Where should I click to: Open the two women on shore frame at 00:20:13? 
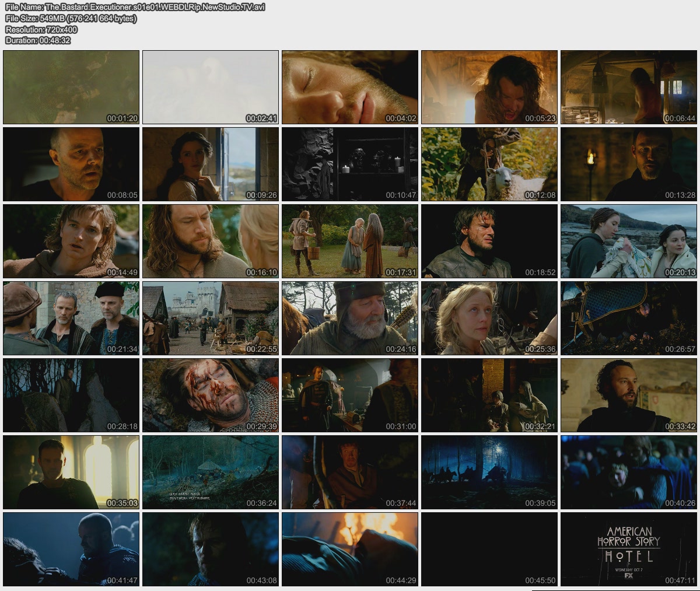point(629,241)
